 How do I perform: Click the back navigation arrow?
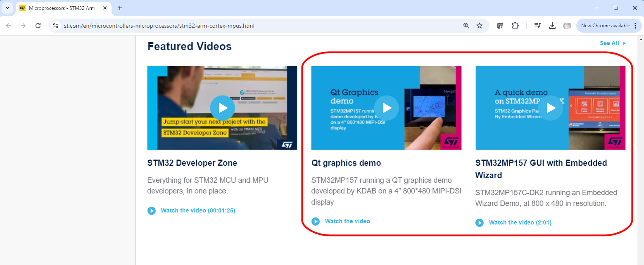pyautogui.click(x=8, y=25)
